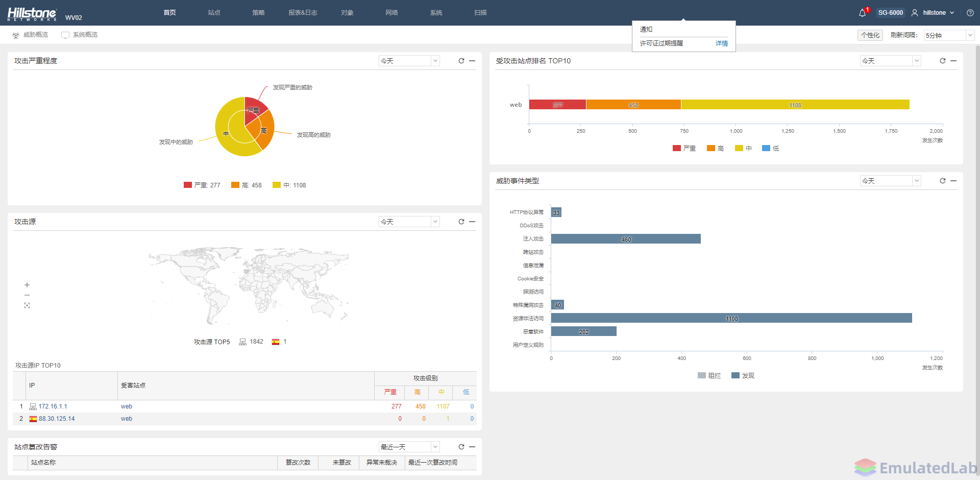Open the notification bell icon
This screenshot has height=480, width=980.
click(x=863, y=13)
